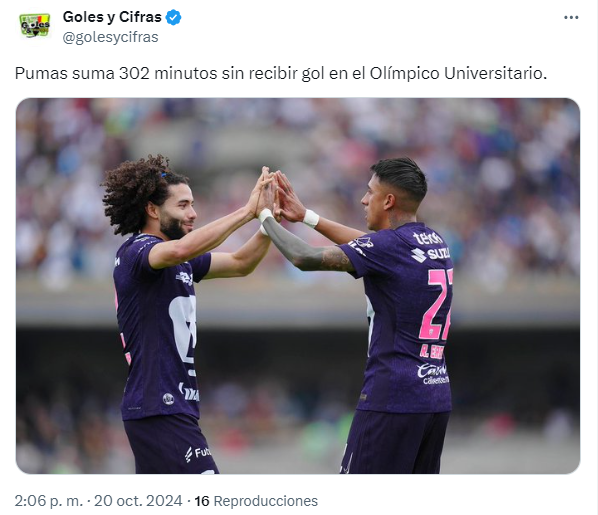The image size is (598, 515).
Task: Open the three-dot more options menu
Action: [x=571, y=18]
